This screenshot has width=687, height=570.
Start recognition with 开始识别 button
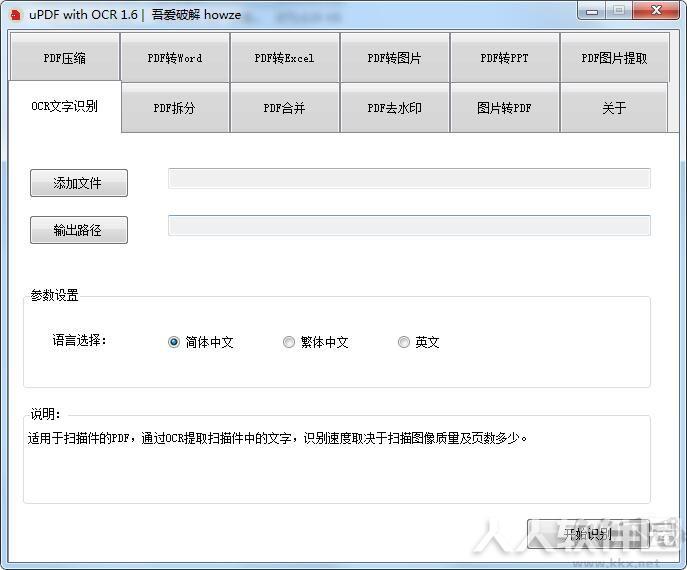click(588, 534)
